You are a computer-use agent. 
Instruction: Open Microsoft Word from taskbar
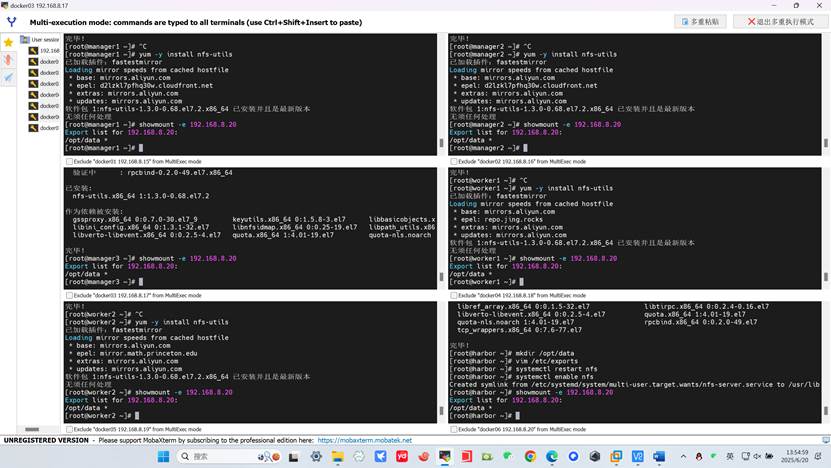pos(659,456)
